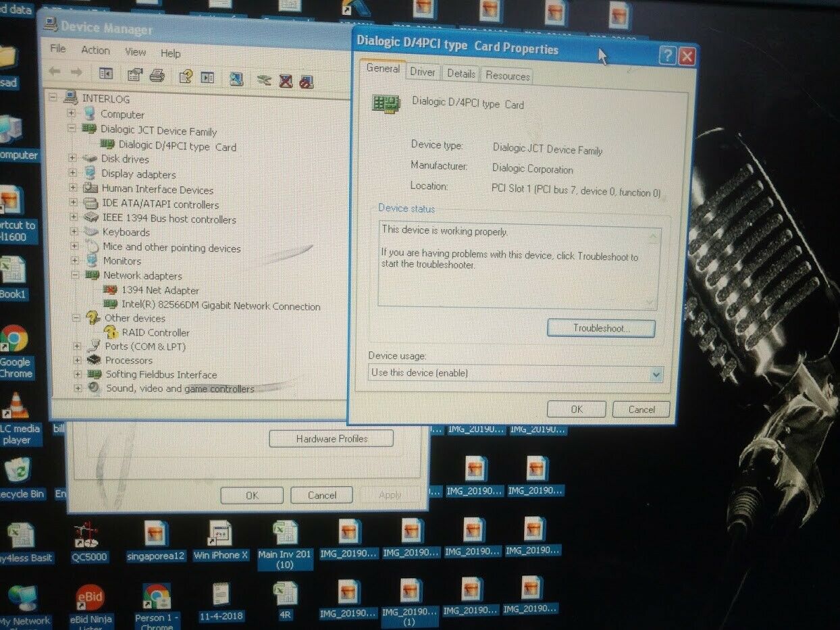Click the Uninstall device toolbar icon
Screen dimensions: 840x630
286,81
